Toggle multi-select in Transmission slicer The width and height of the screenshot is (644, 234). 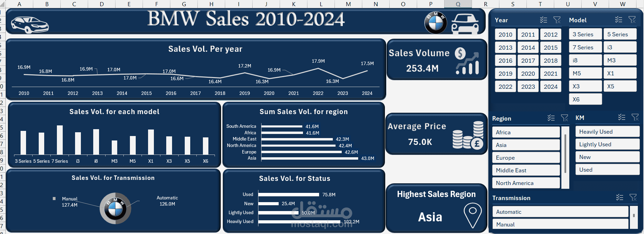tap(620, 197)
